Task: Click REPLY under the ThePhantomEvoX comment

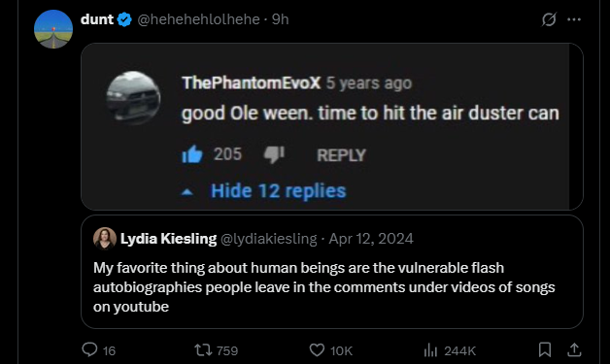Action: coord(341,155)
